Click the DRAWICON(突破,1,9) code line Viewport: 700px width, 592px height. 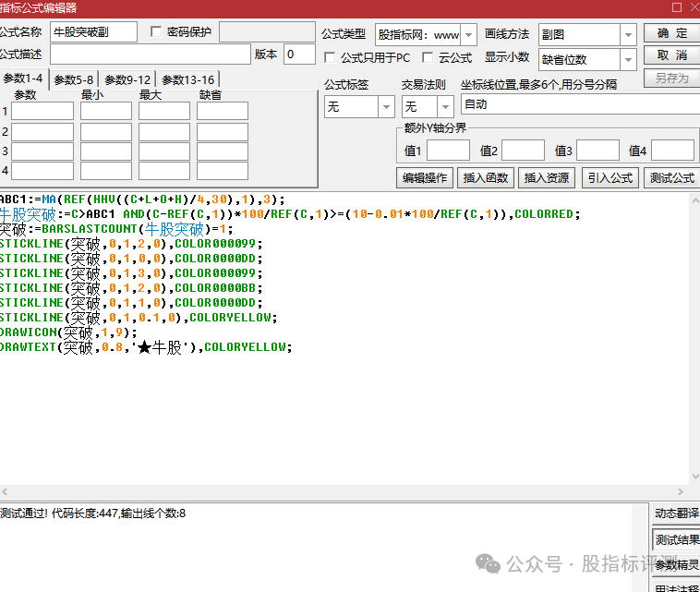(x=68, y=332)
